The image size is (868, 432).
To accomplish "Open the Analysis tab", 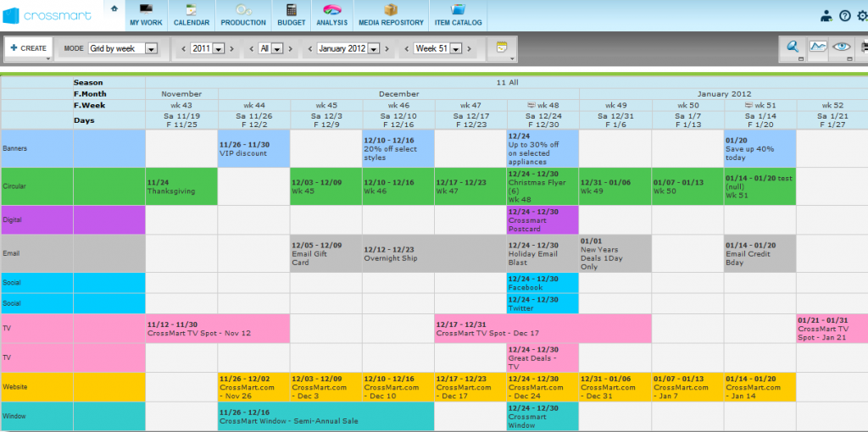I will click(x=332, y=15).
